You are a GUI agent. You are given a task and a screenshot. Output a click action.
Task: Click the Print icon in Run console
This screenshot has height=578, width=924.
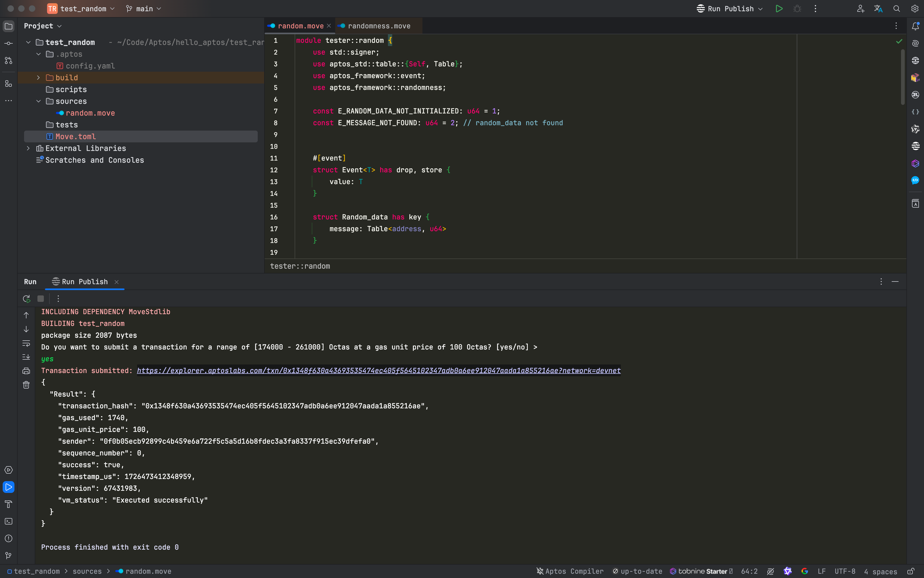coord(26,371)
